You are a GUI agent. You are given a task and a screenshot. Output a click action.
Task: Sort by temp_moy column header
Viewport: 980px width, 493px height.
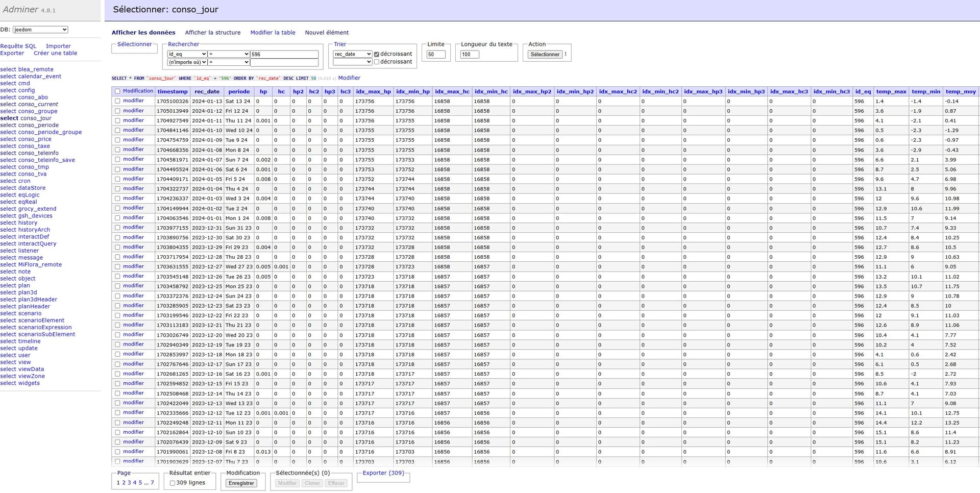[x=960, y=92]
